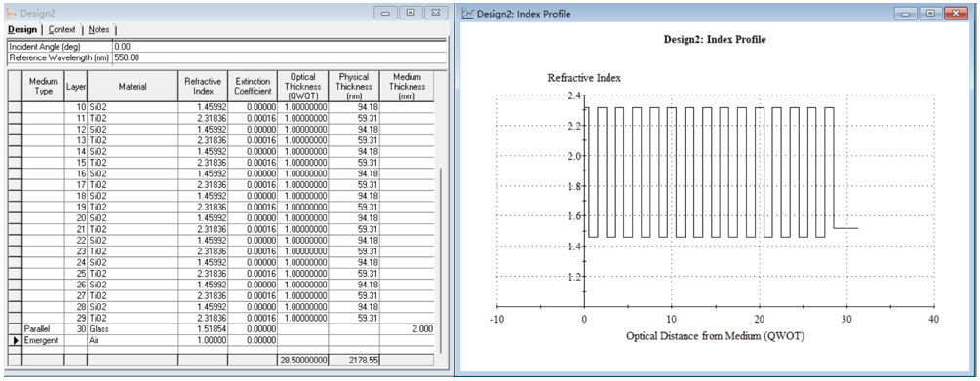Click the Refractive Index column header

coord(203,87)
